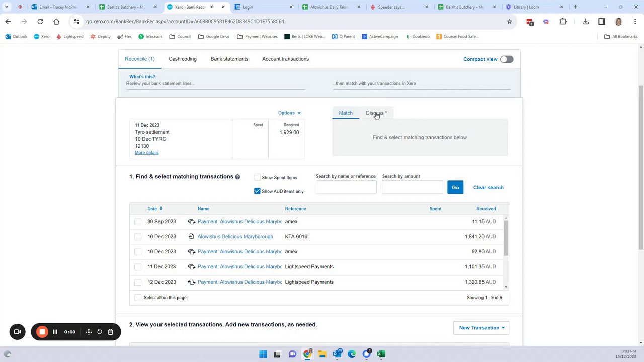Go back to the previous page
The width and height of the screenshot is (644, 362).
(x=8, y=22)
